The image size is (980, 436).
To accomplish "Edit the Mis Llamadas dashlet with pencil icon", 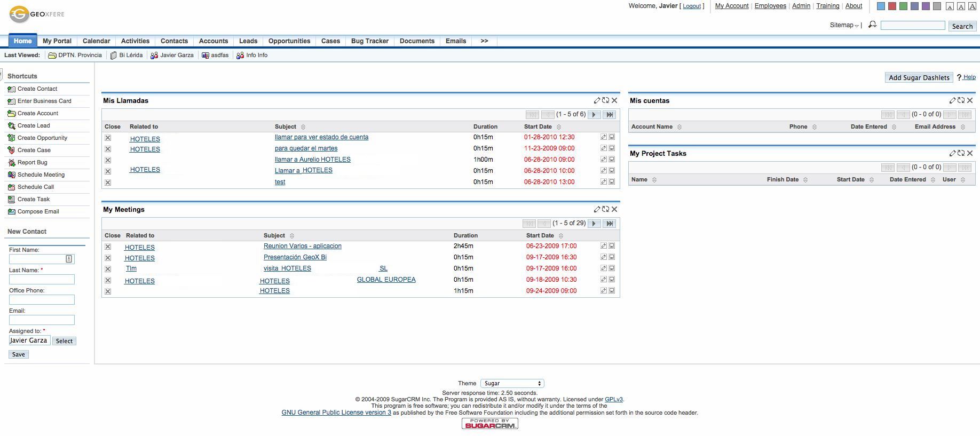I will click(x=597, y=100).
